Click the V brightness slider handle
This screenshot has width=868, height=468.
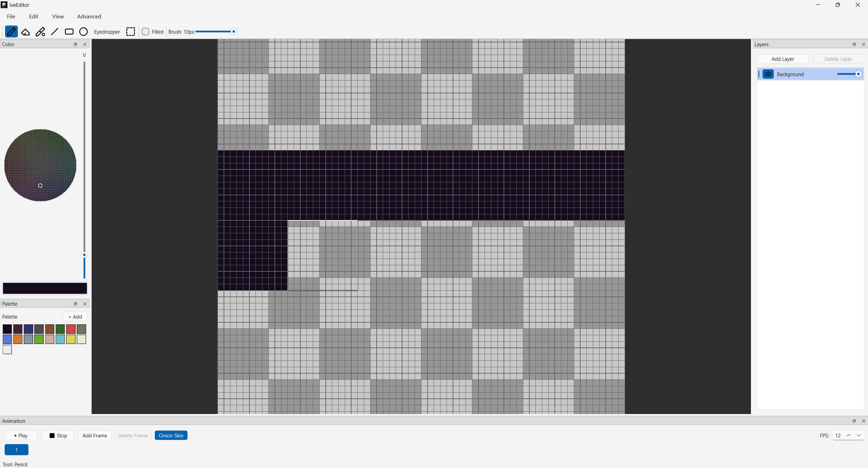click(x=84, y=255)
